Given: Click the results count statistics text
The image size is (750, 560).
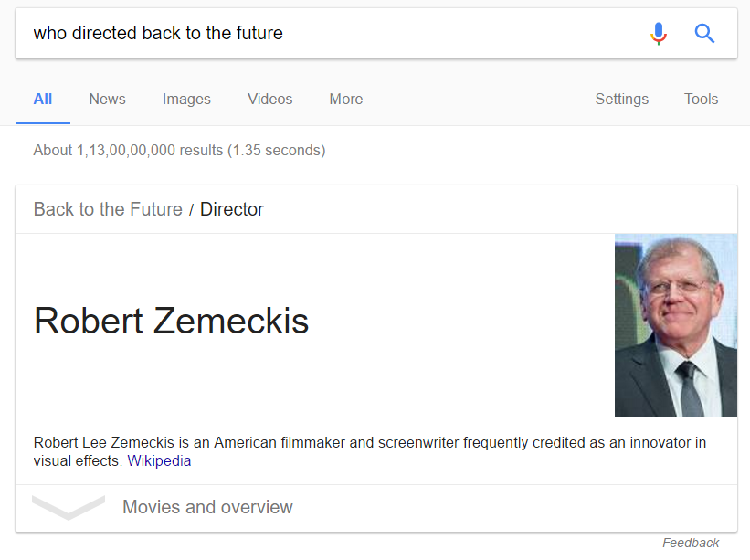Looking at the screenshot, I should 179,151.
